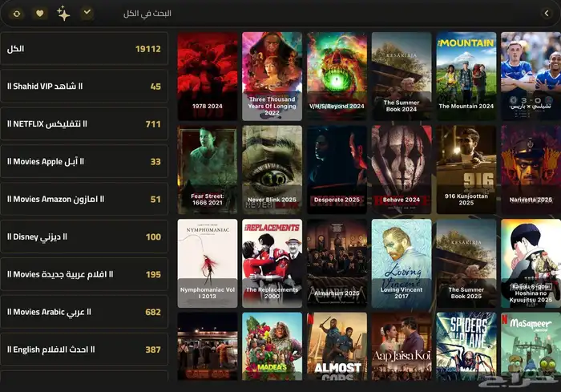Select the Disney category

pos(84,237)
